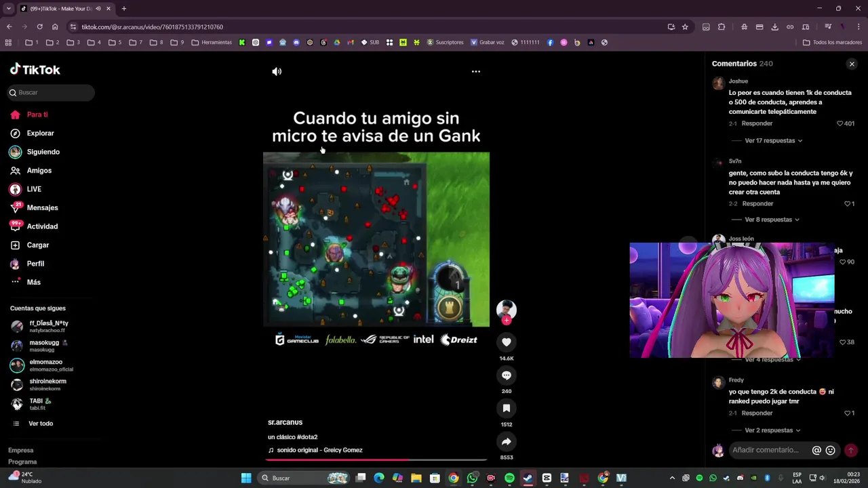Follow sr.arcanus with the plus badge
This screenshot has height=488, width=868.
(x=506, y=321)
